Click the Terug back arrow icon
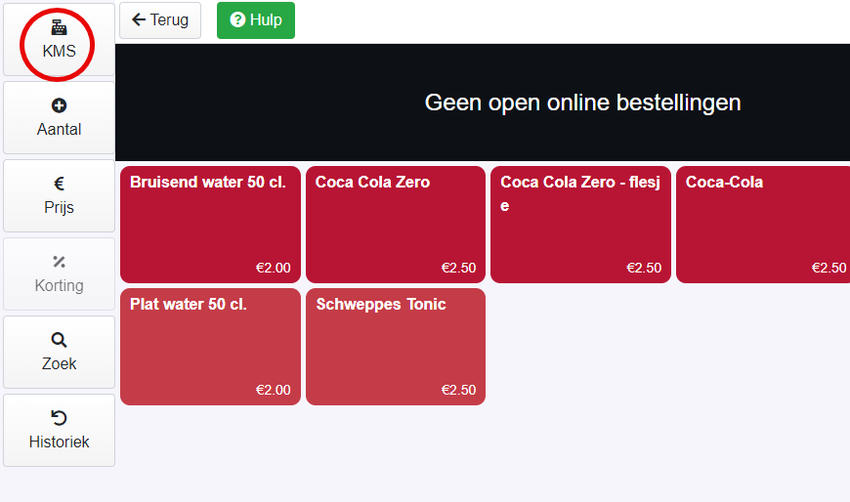The height and width of the screenshot is (502, 850). pyautogui.click(x=139, y=20)
